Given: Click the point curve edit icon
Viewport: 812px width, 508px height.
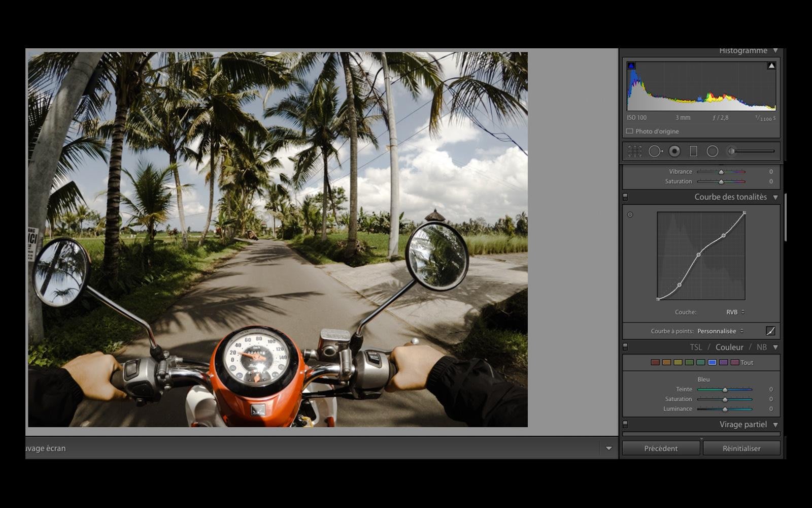Looking at the screenshot, I should coord(770,331).
